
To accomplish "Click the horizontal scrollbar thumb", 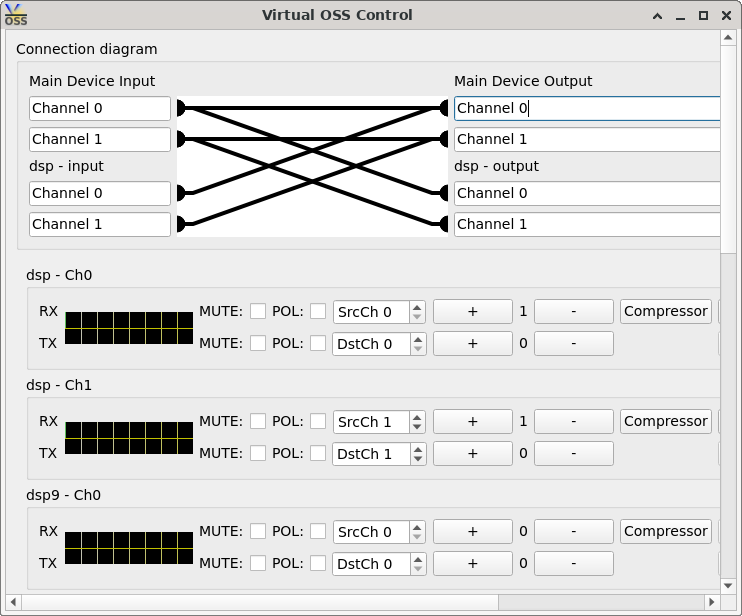I will 260,602.
